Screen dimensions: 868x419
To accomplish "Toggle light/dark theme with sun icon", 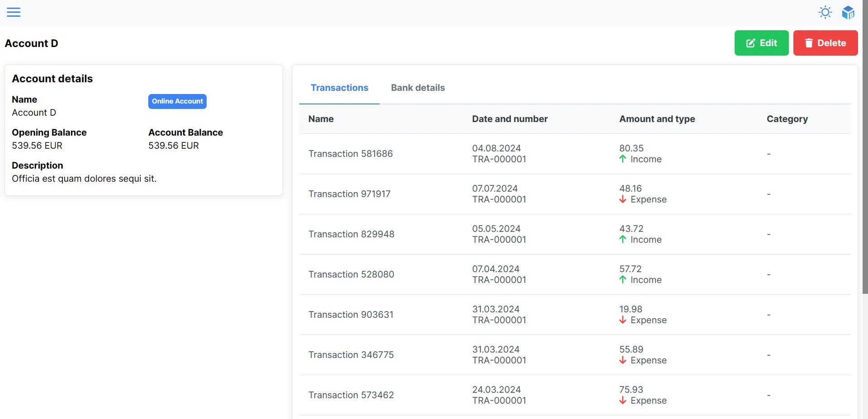I will (x=825, y=12).
